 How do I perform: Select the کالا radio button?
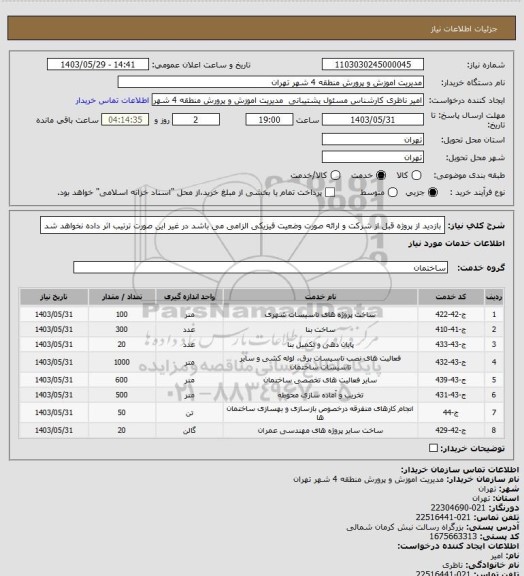(416, 175)
